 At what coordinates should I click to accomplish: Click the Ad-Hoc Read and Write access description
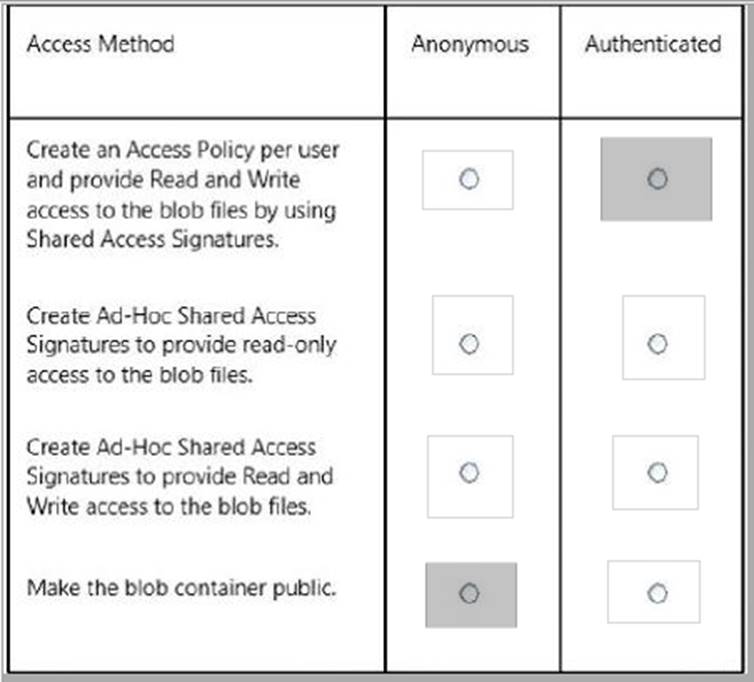(x=180, y=476)
